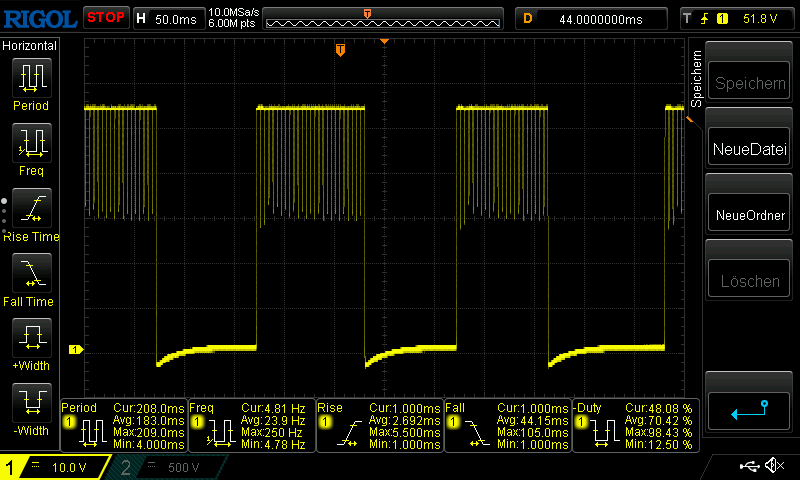Open the delay 44.0000000ms field
The width and height of the screenshot is (800, 480).
(590, 18)
